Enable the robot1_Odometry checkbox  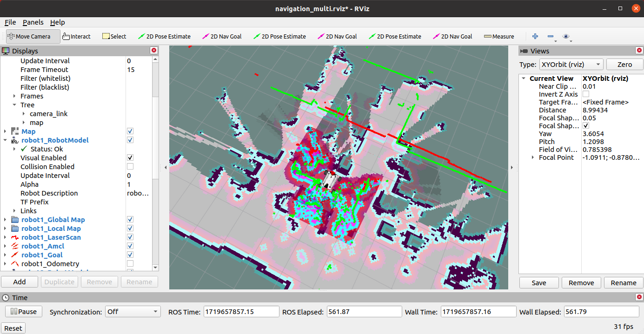click(x=130, y=264)
